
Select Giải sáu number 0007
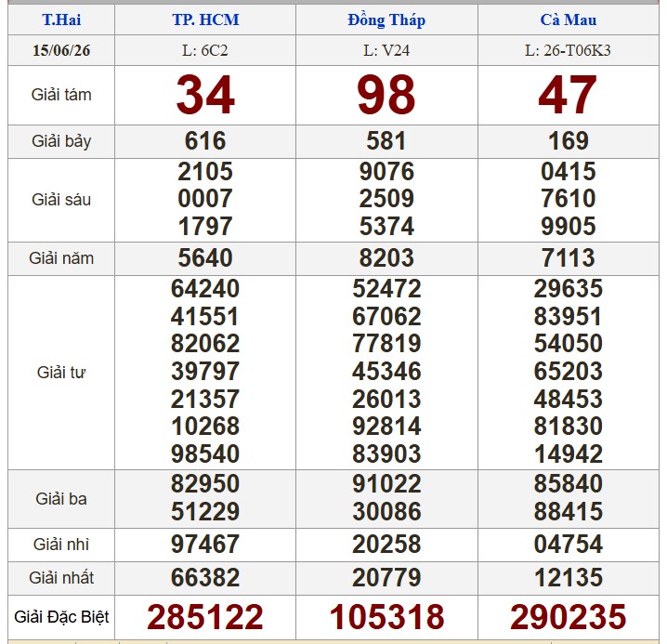pos(205,199)
